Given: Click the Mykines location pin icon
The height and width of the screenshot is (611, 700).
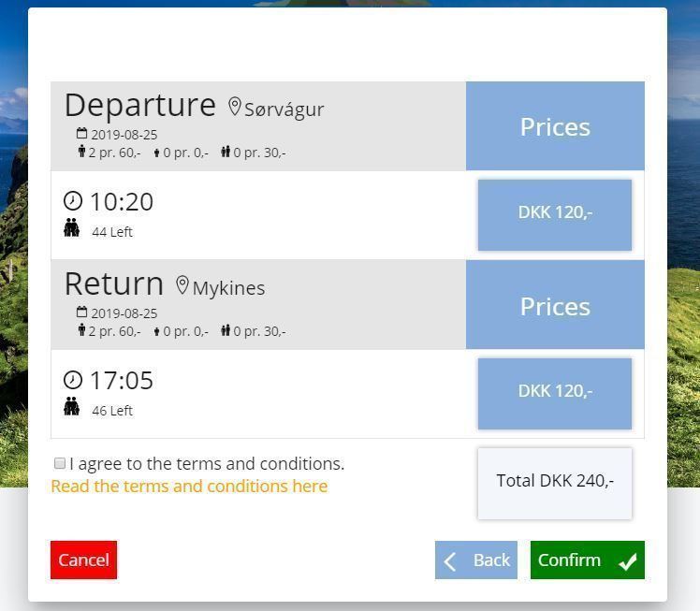Looking at the screenshot, I should coord(182,284).
